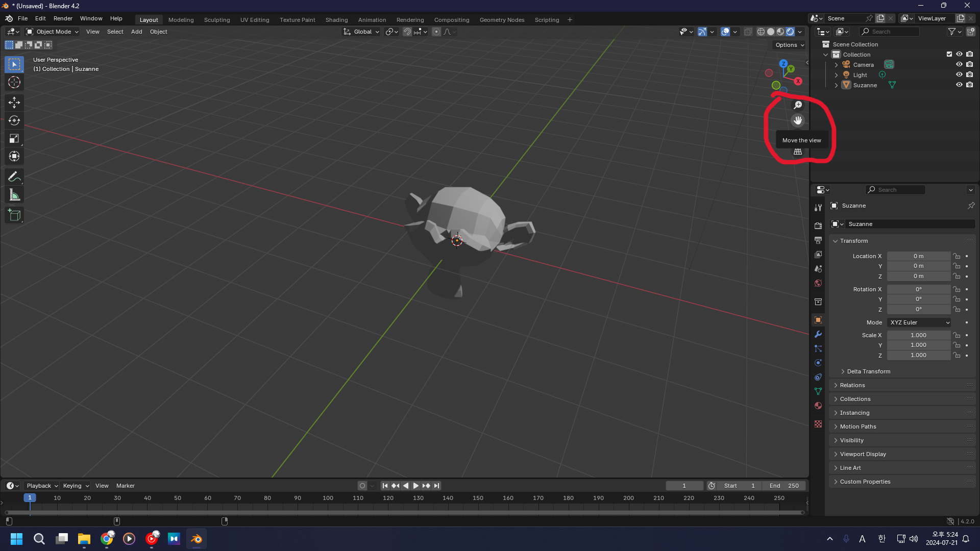Open the Output properties tab
The width and height of the screenshot is (980, 551).
pos(818,240)
